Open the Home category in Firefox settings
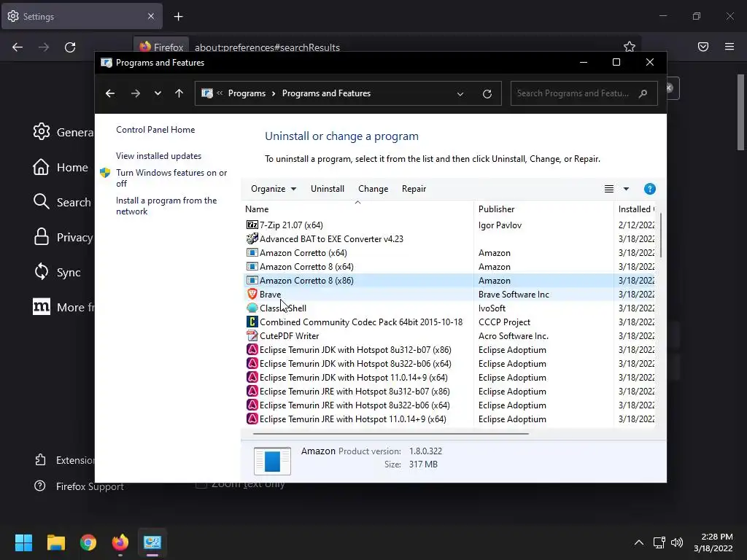747x560 pixels. [61, 167]
